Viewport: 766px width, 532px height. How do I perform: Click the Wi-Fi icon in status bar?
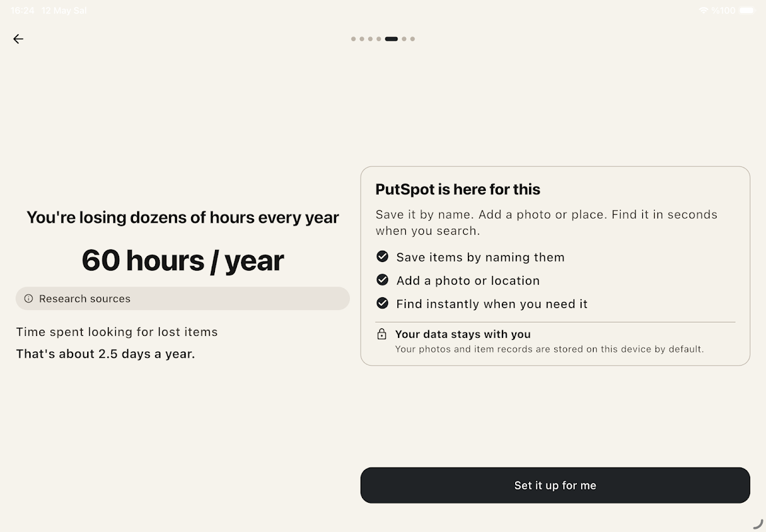click(703, 10)
